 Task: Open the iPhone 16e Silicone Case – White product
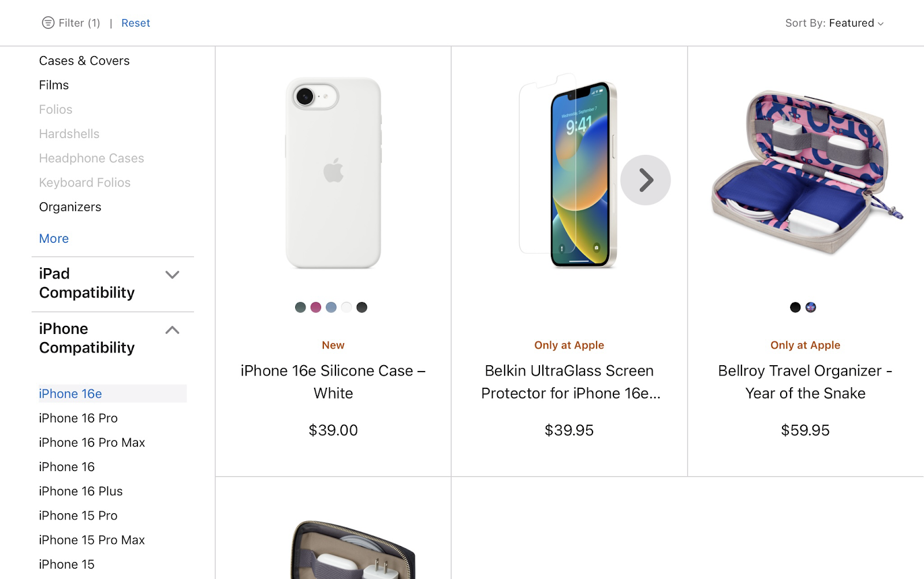[x=333, y=381]
